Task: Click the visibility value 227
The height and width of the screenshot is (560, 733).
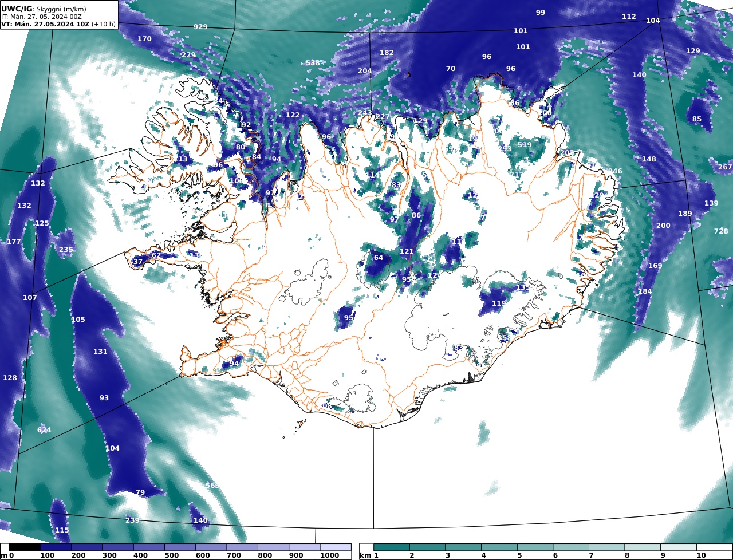Action: click(383, 117)
